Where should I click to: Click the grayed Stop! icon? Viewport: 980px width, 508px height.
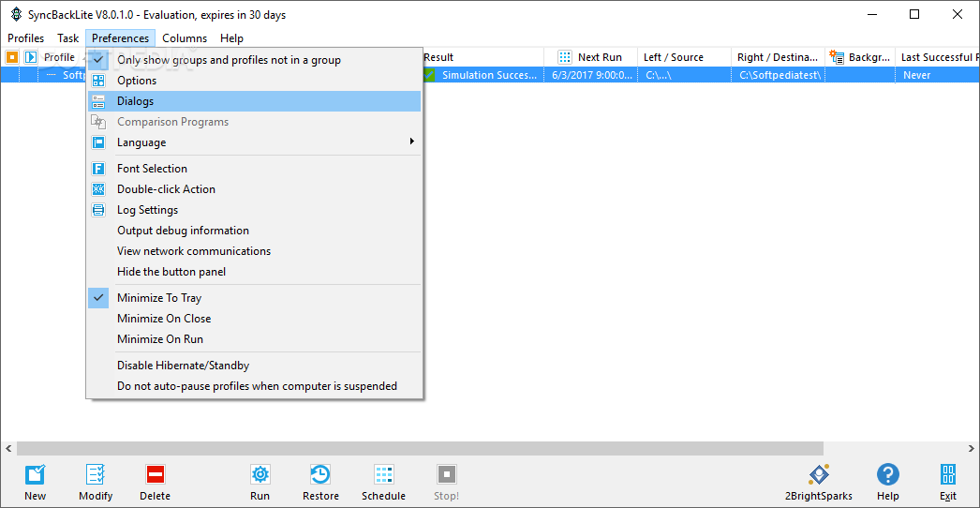pos(446,474)
